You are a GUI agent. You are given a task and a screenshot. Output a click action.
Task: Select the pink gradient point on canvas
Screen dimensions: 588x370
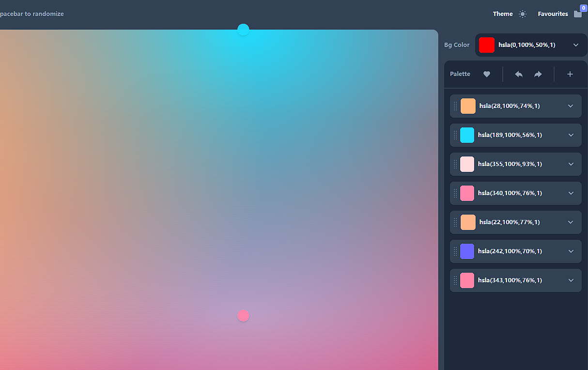[x=243, y=316]
